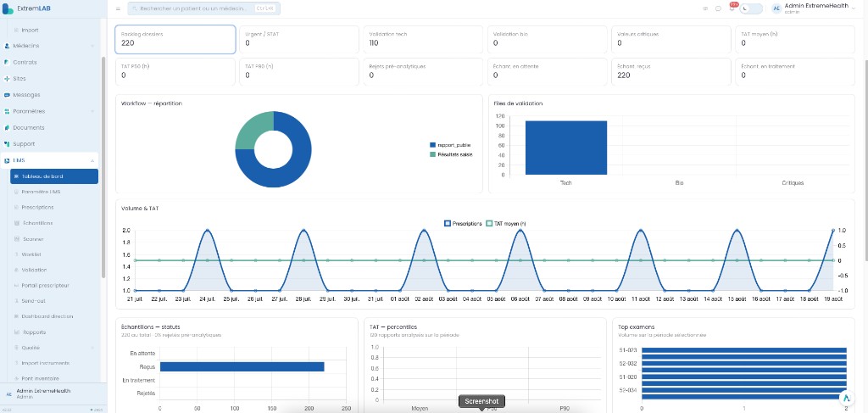Click the Validation bio card

[548, 39]
